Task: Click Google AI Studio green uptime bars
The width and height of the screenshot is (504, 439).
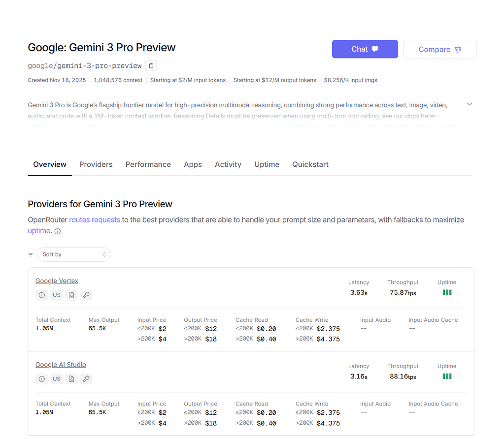Action: 447,376
